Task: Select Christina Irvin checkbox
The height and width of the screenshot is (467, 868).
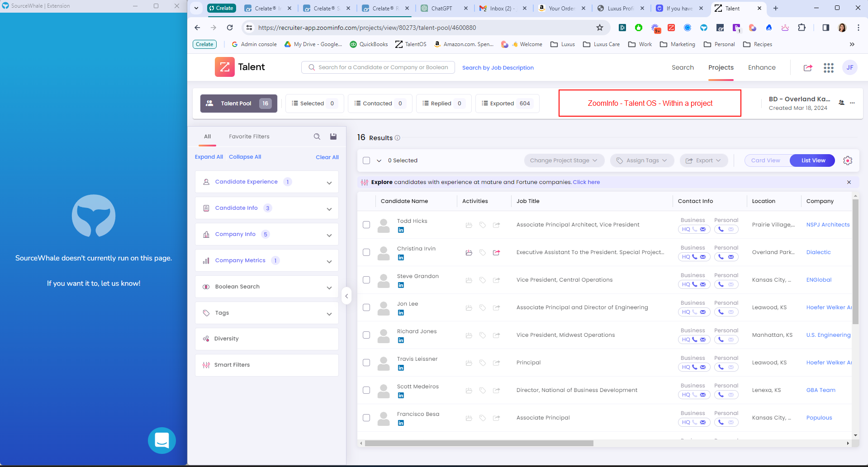Action: point(366,252)
